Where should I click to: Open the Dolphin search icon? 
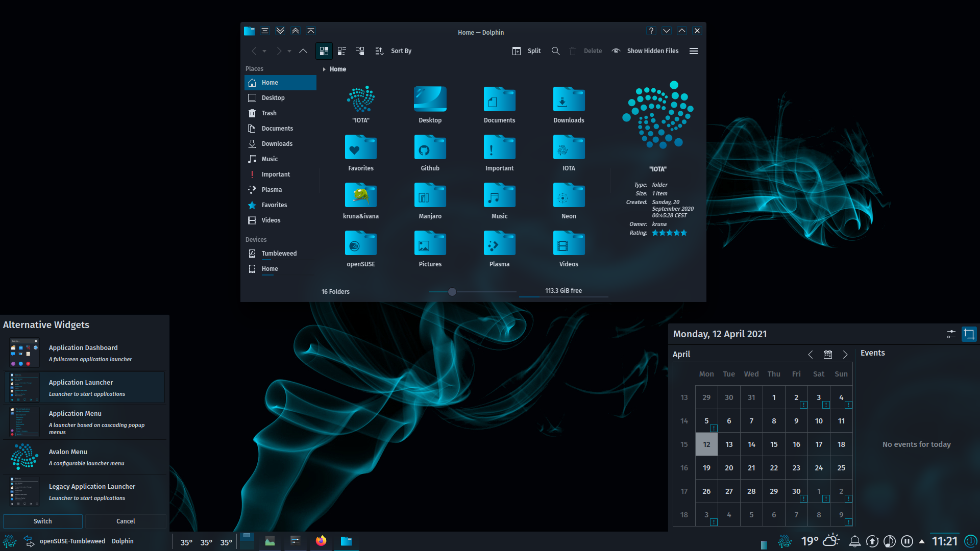click(x=556, y=51)
